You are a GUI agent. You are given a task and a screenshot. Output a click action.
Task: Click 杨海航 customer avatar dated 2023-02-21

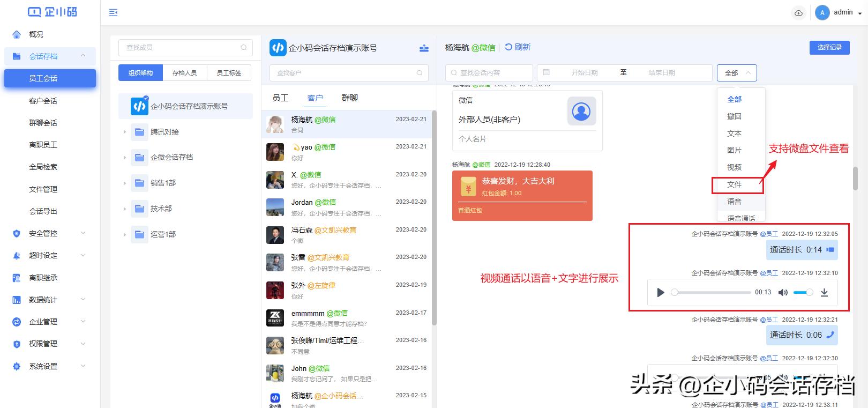click(275, 124)
